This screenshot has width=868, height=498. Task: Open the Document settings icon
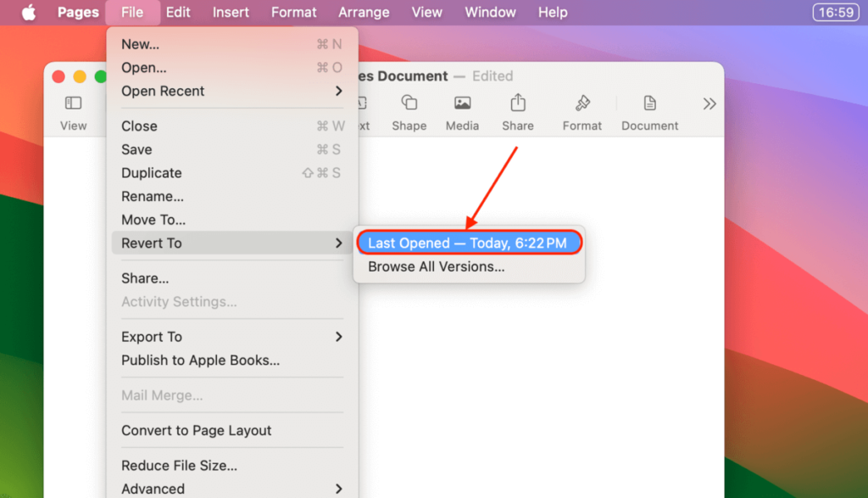tap(648, 110)
